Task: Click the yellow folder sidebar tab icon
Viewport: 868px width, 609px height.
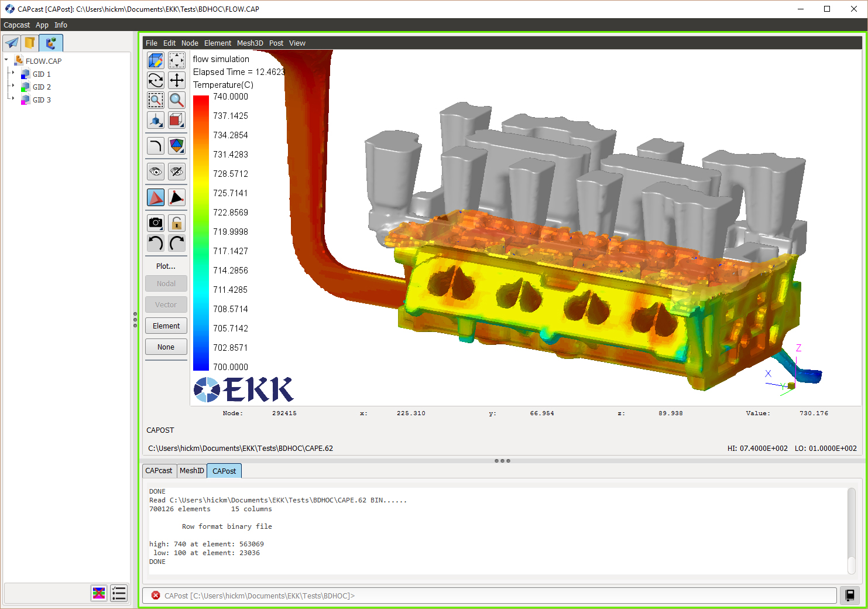Action: (30, 43)
